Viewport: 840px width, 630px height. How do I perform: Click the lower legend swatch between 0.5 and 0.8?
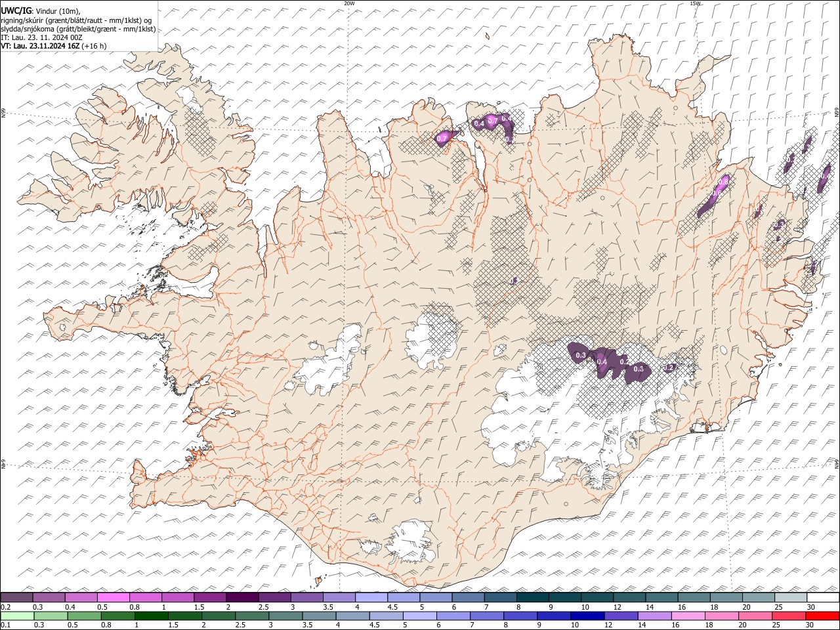click(x=85, y=616)
